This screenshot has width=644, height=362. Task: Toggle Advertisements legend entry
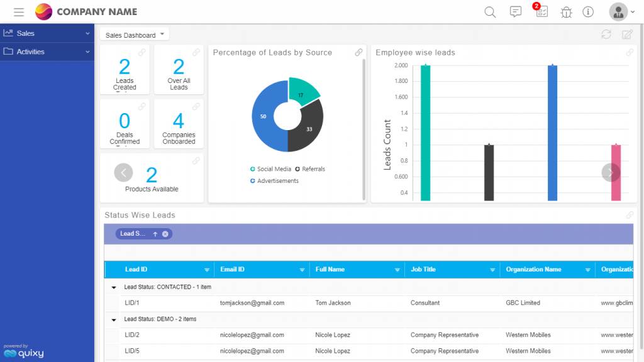pos(274,181)
